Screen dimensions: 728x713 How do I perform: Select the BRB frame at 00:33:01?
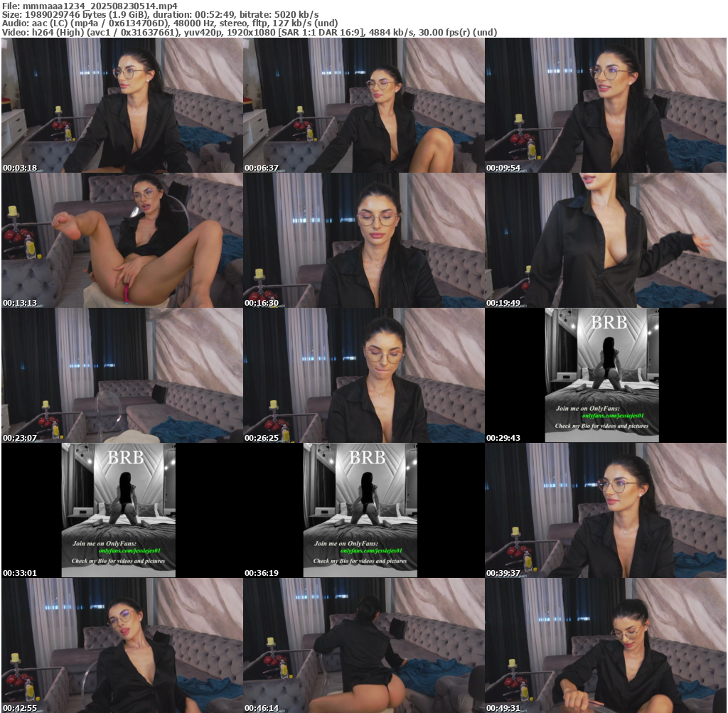click(122, 510)
